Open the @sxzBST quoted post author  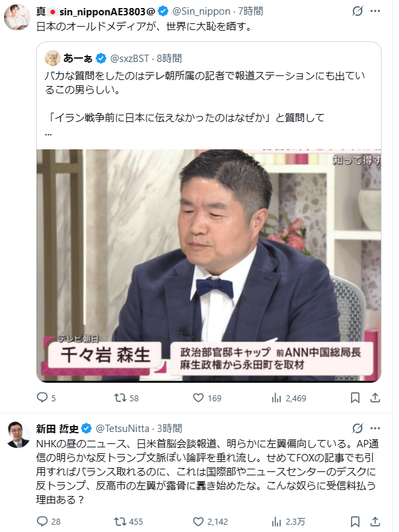click(x=129, y=59)
